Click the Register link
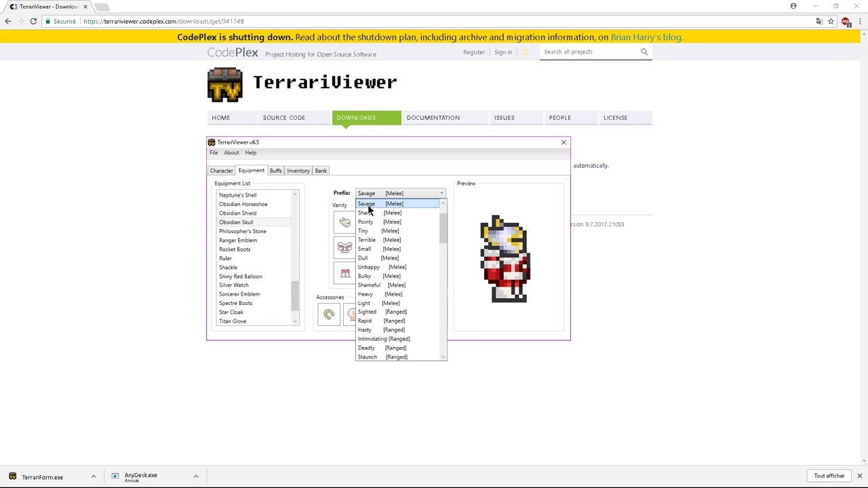 point(474,52)
